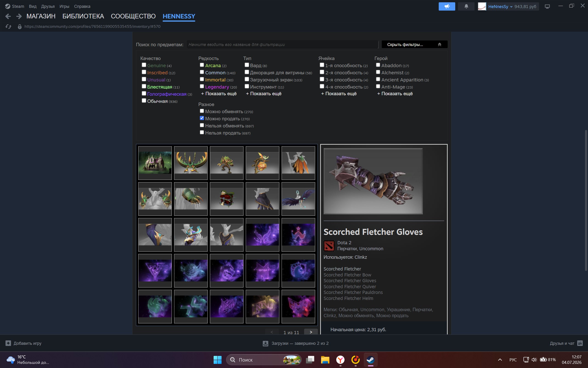Image resolution: width=588 pixels, height=368 pixels.
Task: Enable the Unusual quality filter
Action: [144, 79]
